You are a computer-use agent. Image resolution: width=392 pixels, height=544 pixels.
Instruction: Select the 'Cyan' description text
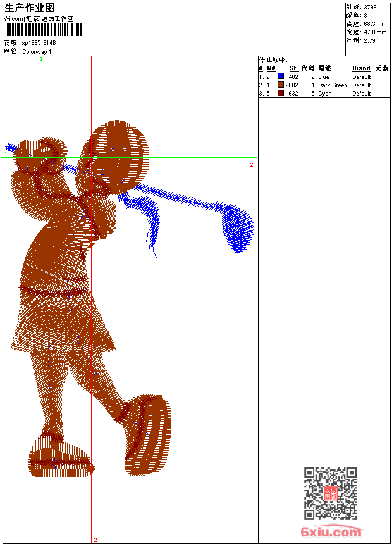325,94
